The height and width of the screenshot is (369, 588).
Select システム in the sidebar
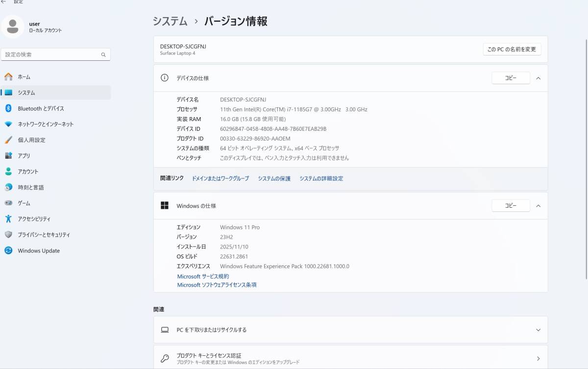pos(56,93)
